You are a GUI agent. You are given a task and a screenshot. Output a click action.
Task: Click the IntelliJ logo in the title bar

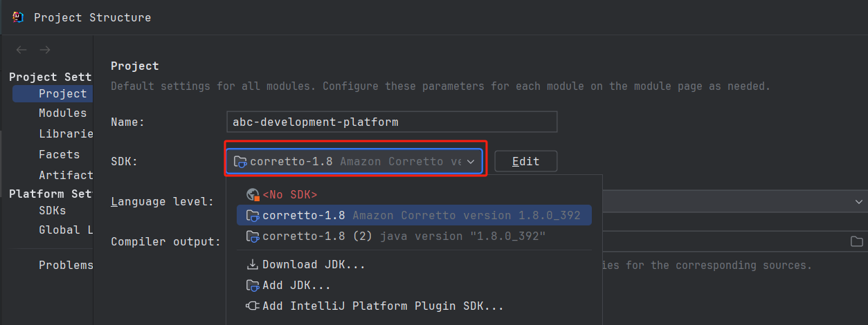point(18,17)
